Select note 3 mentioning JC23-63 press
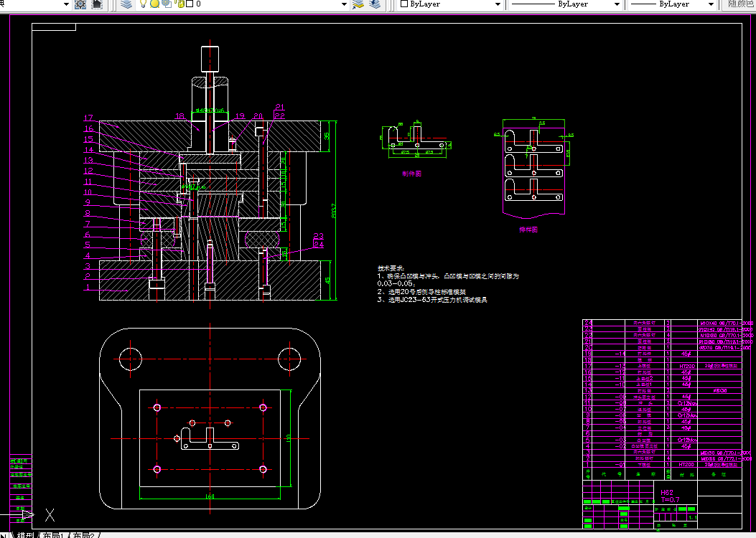 coord(432,300)
